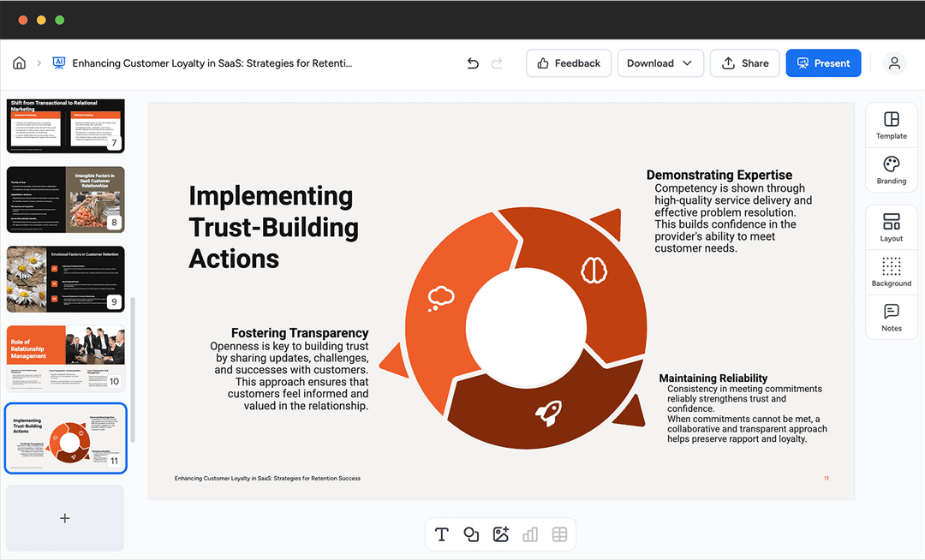Add a new slide below slide 11

(65, 517)
